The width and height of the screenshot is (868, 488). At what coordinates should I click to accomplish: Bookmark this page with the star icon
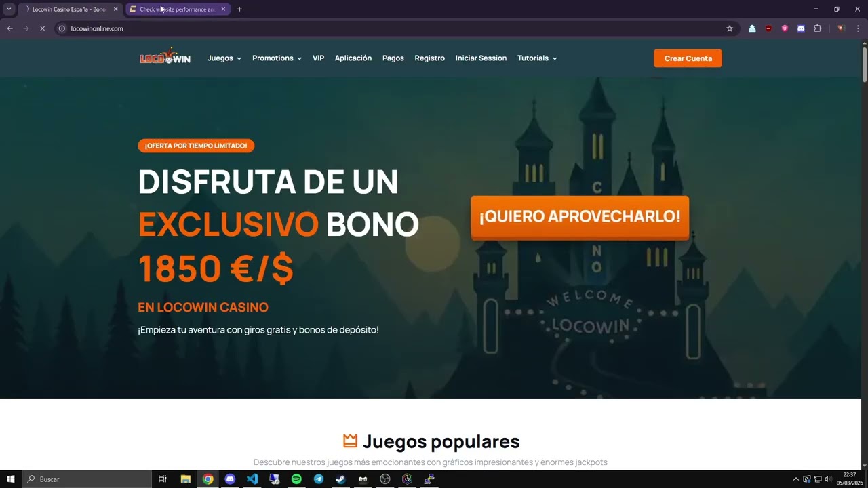pos(730,28)
